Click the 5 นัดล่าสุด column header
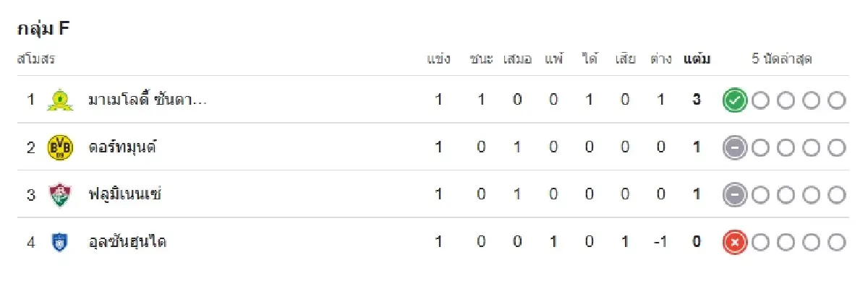This screenshot has height=286, width=868. (x=782, y=59)
